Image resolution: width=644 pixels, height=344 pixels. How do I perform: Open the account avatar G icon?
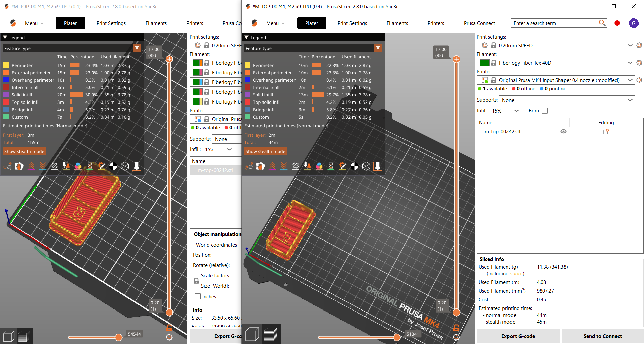[x=634, y=23]
